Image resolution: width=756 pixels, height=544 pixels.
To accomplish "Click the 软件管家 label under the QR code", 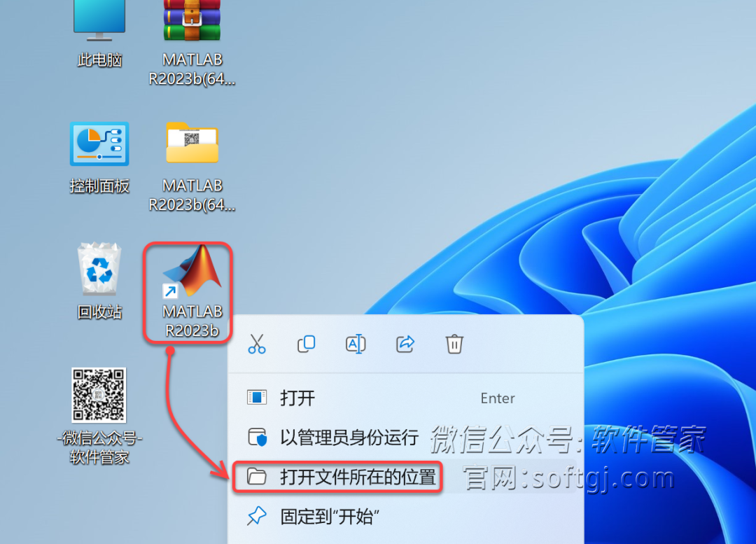I will [99, 456].
